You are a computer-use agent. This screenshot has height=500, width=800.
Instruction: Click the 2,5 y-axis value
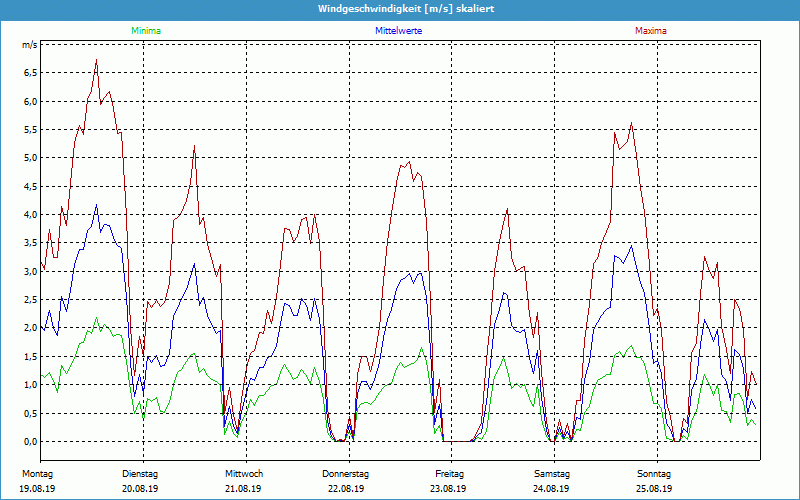[x=30, y=299]
